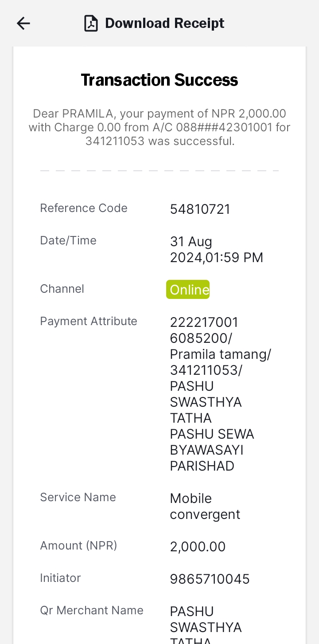Tap the Amount (NPR) label
319x644 pixels.
coord(78,546)
